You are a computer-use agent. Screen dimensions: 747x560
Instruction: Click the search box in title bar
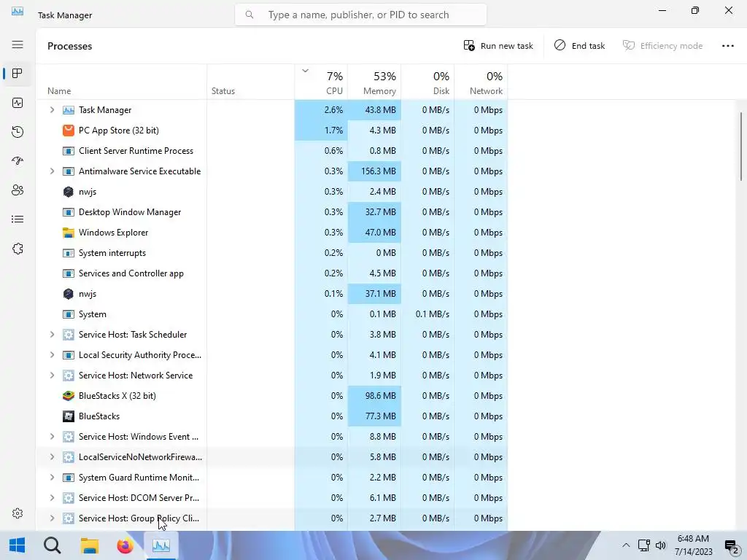pos(360,15)
